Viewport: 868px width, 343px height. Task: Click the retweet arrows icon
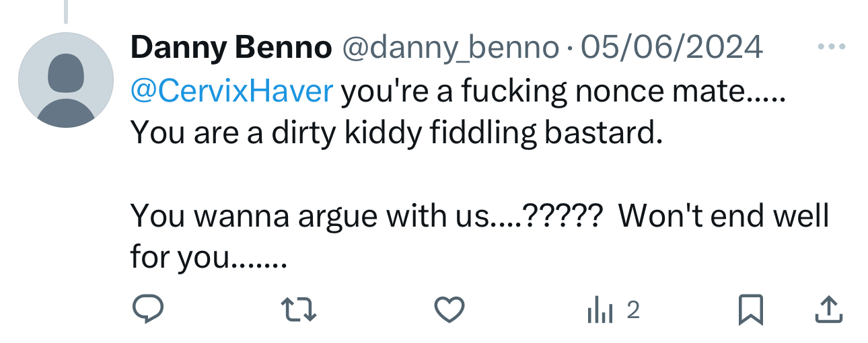tap(298, 309)
